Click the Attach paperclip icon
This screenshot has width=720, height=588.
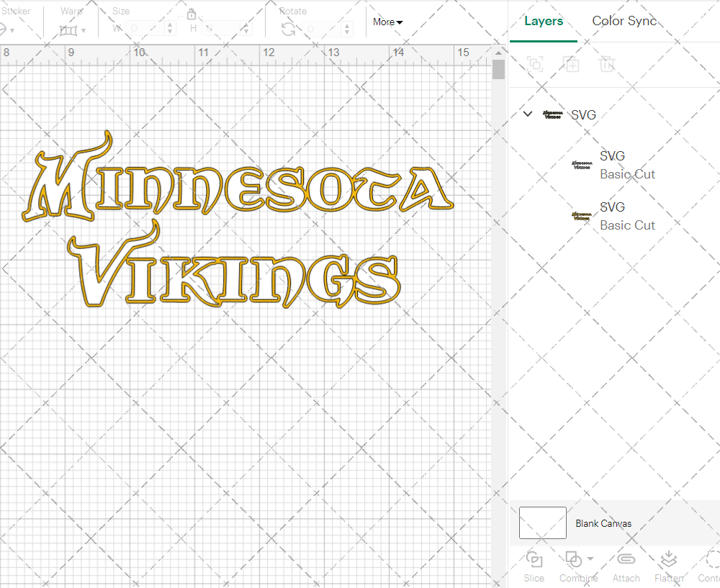(x=626, y=560)
